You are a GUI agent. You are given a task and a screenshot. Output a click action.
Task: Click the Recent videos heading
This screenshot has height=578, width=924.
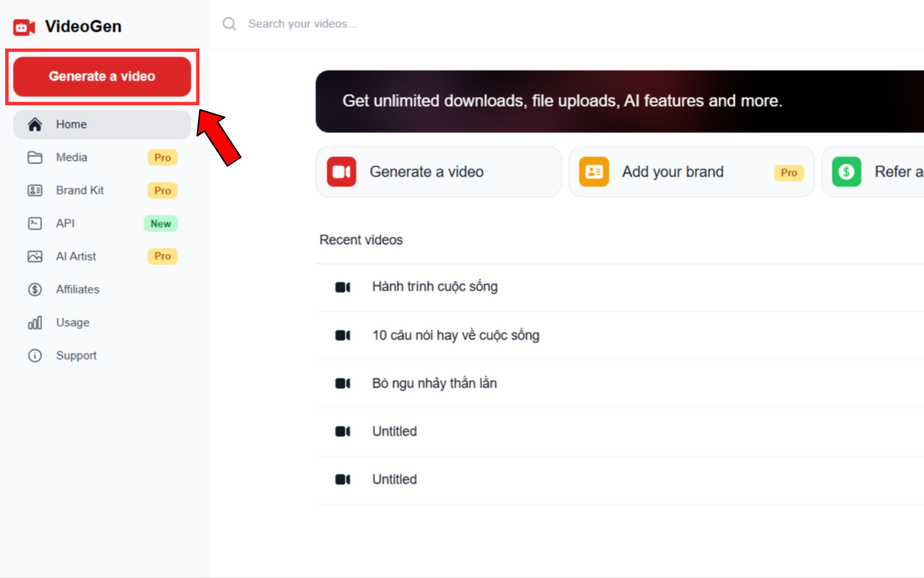pos(361,240)
